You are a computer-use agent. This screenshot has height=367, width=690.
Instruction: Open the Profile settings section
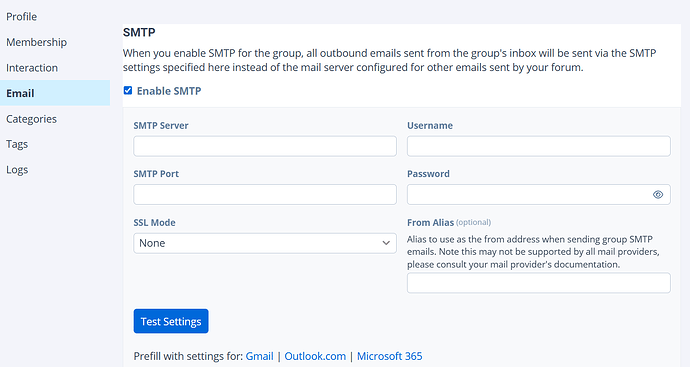coord(22,17)
